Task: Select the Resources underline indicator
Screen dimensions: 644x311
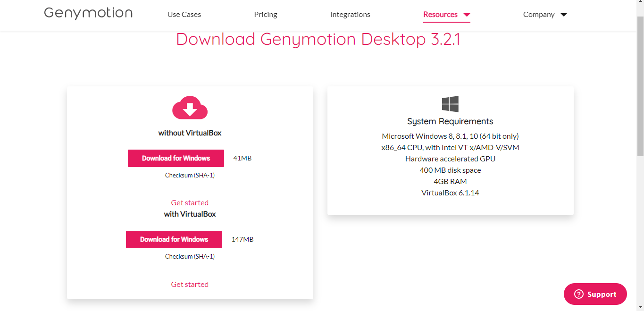Action: [x=446, y=21]
